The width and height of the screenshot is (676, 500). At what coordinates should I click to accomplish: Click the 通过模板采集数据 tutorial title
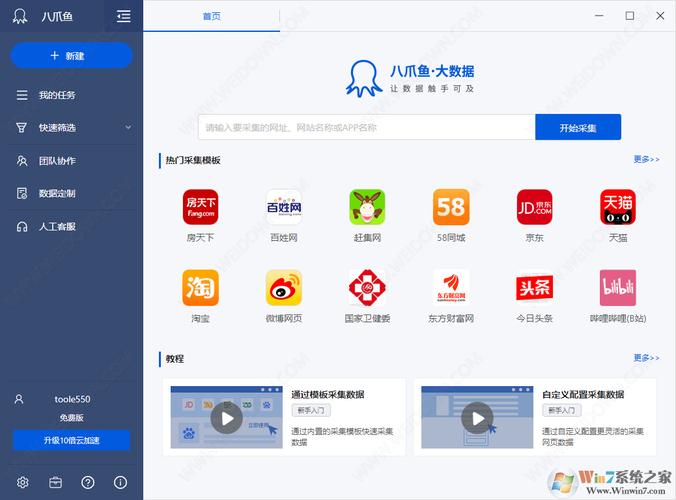(x=328, y=394)
